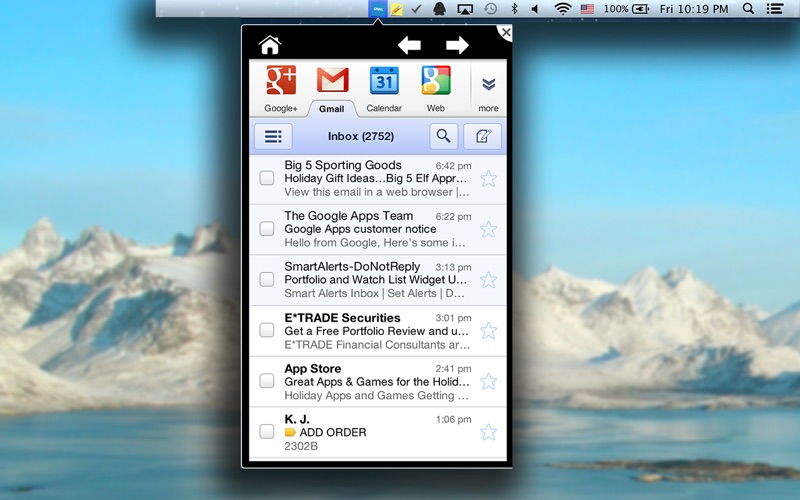Star The Google Apps Team email
The height and width of the screenshot is (500, 800).
click(488, 229)
